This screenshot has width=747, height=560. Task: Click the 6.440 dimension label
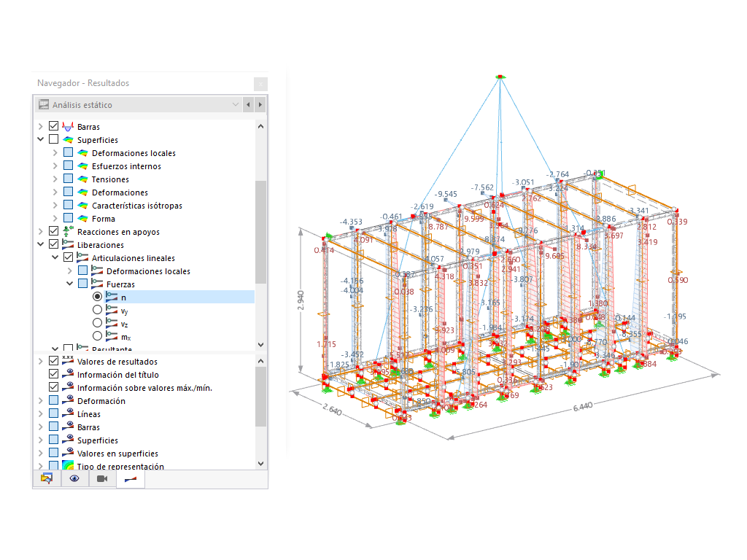[x=583, y=407]
